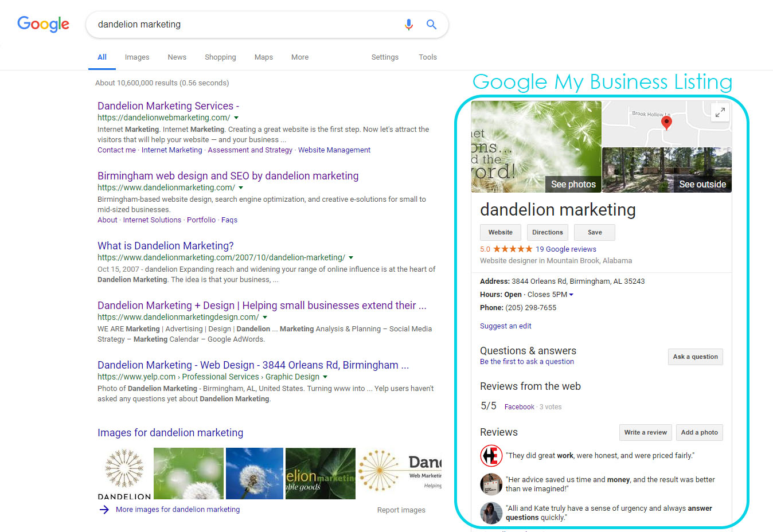773x532 pixels.
Task: Open Dandelion Marketing + Design result
Action: click(x=262, y=306)
